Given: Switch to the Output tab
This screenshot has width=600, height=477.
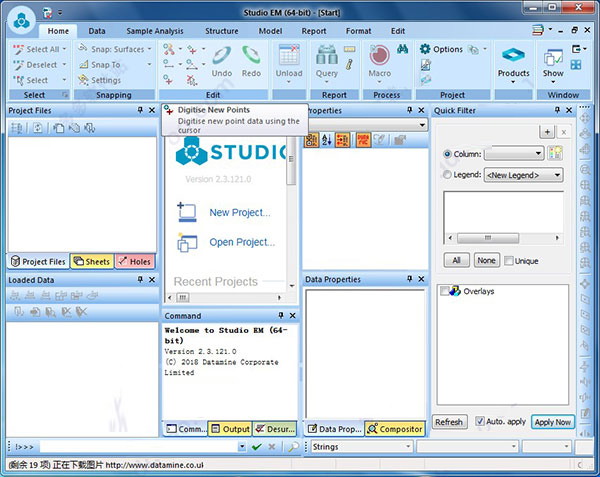Looking at the screenshot, I should (x=230, y=429).
